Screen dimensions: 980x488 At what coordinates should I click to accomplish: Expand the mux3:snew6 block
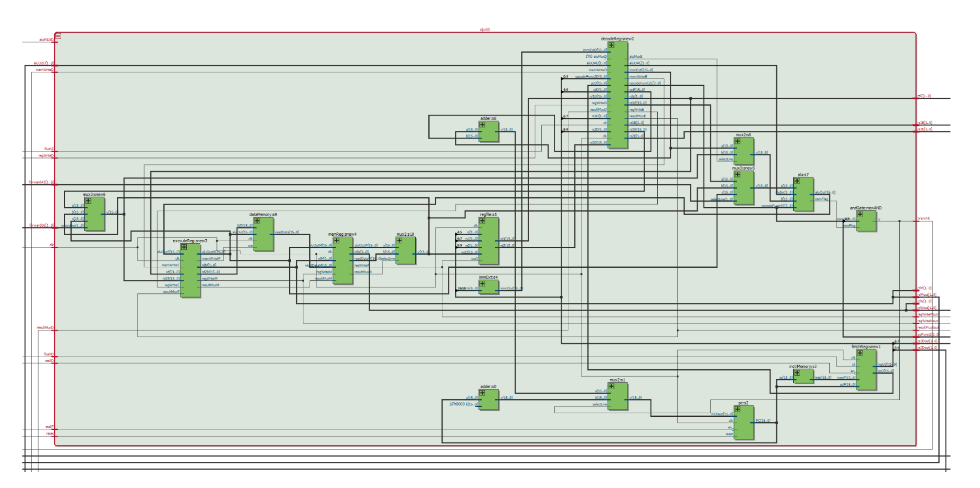pyautogui.click(x=88, y=201)
